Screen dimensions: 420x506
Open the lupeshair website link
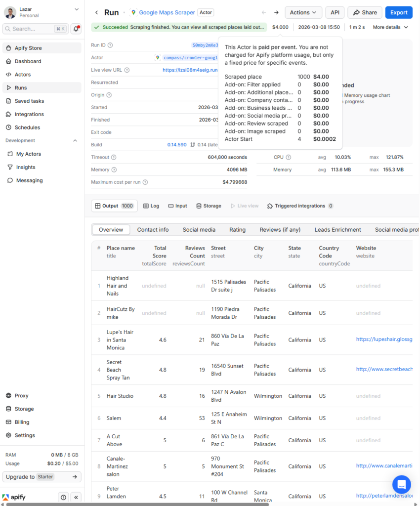point(384,339)
